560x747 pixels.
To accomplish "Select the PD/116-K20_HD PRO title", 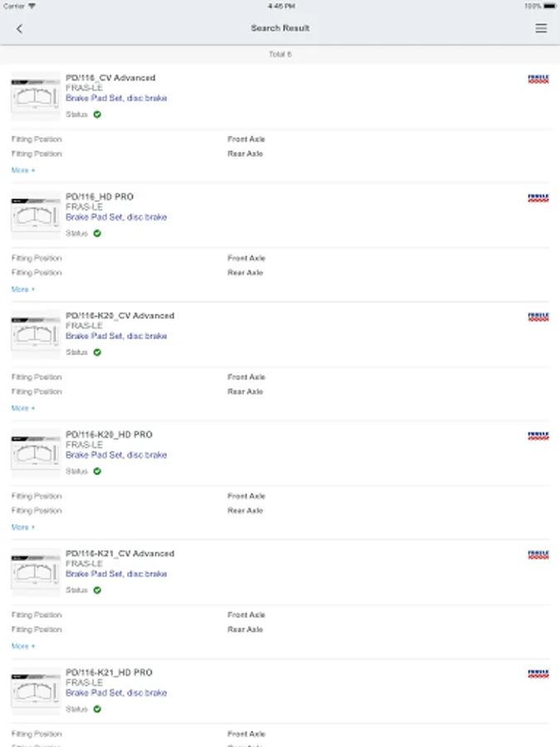I will (109, 435).
